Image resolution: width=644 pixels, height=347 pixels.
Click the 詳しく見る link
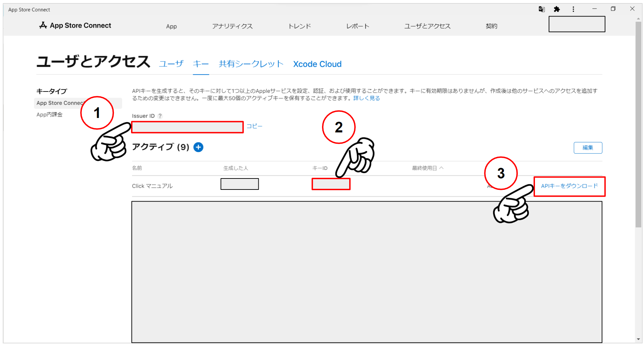(367, 98)
